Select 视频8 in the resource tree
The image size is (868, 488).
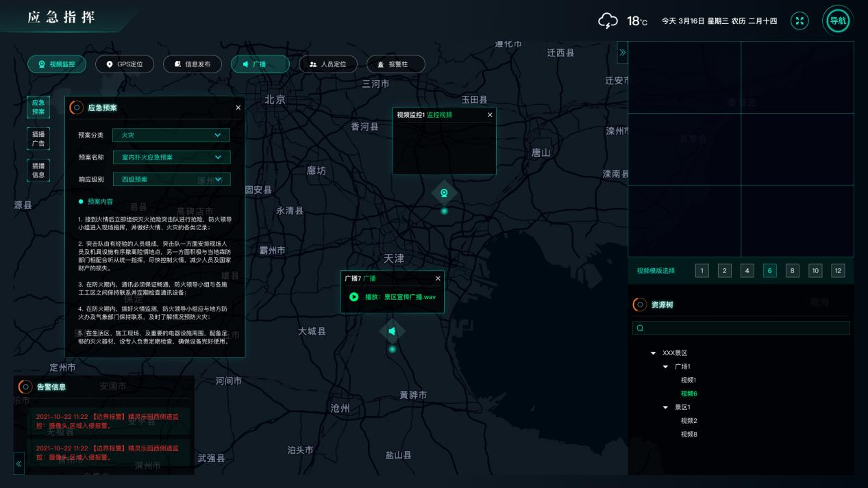[x=689, y=435]
